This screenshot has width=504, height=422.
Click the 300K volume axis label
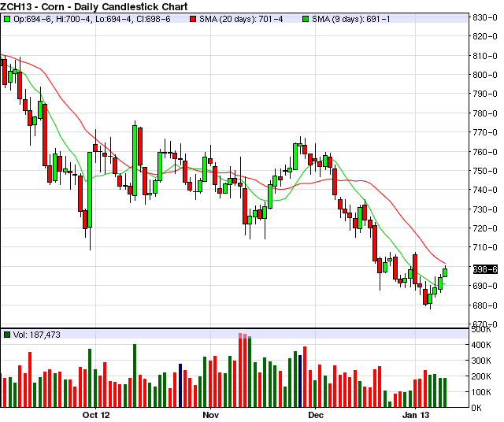point(481,361)
